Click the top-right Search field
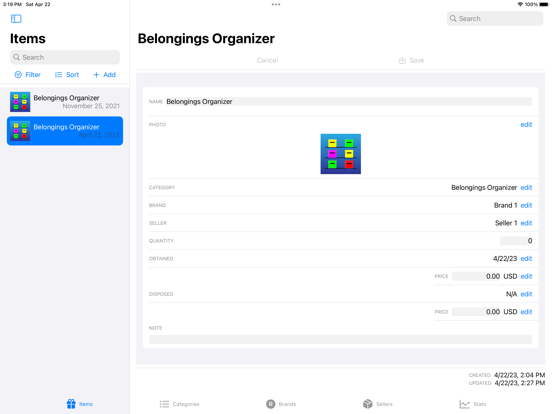Screen dimensions: 552x414 pyautogui.click(x=495, y=19)
